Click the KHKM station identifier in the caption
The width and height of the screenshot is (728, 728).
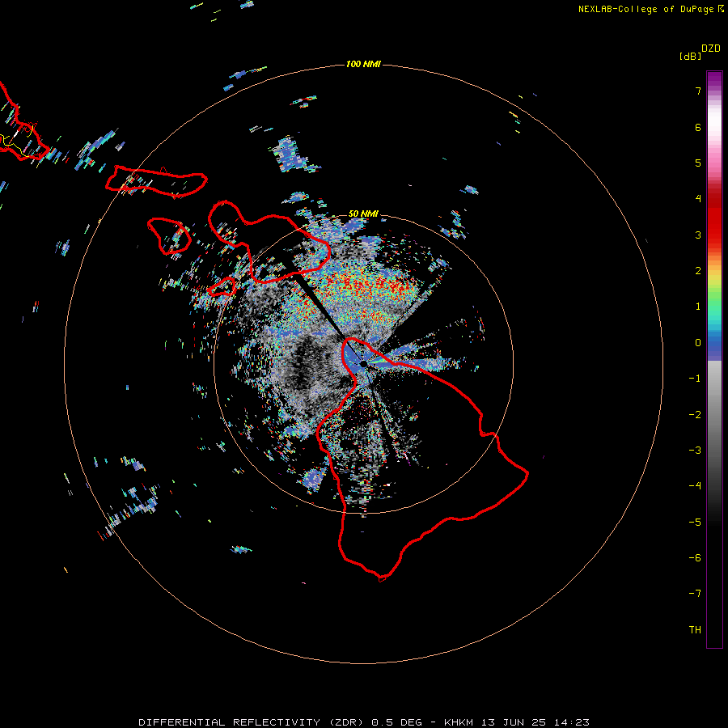(459, 722)
